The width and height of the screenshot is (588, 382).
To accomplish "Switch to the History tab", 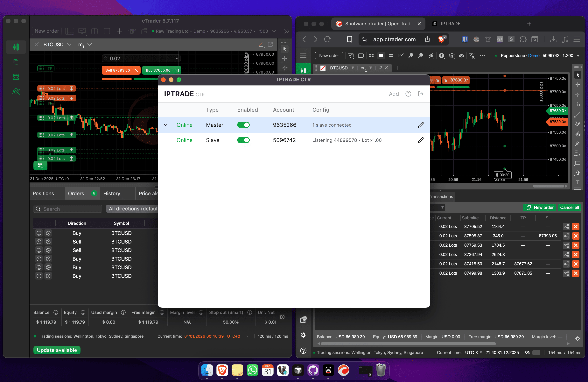I will tap(112, 194).
